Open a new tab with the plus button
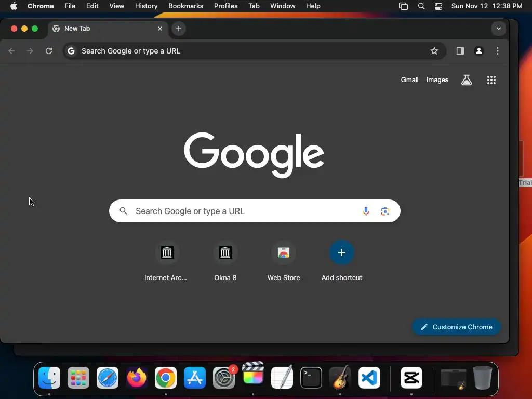Image resolution: width=532 pixels, height=399 pixels. pyautogui.click(x=179, y=29)
